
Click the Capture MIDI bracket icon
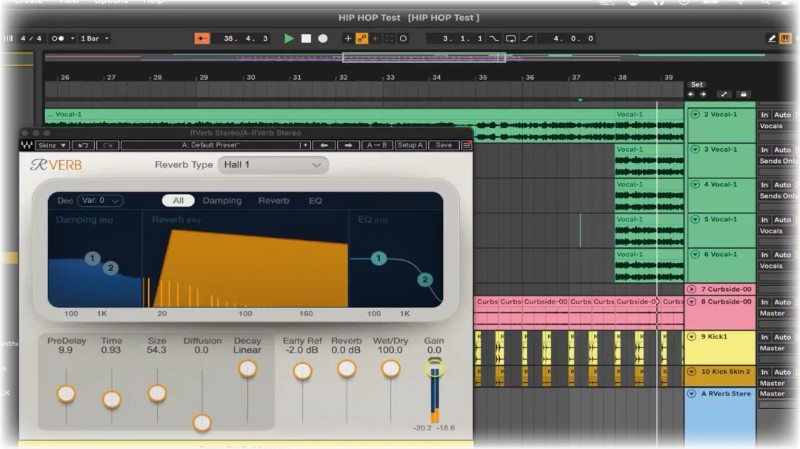389,38
